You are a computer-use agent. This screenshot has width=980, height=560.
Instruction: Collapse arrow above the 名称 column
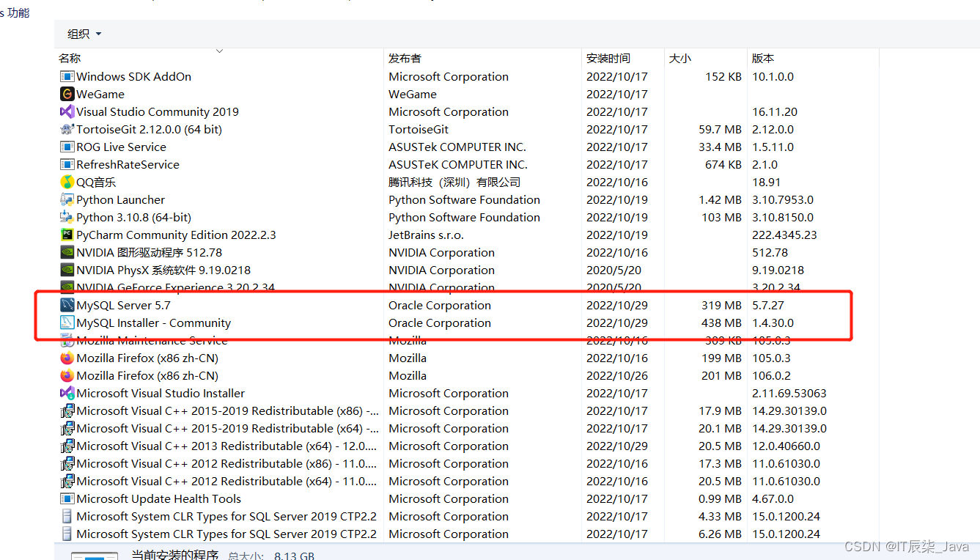(219, 51)
